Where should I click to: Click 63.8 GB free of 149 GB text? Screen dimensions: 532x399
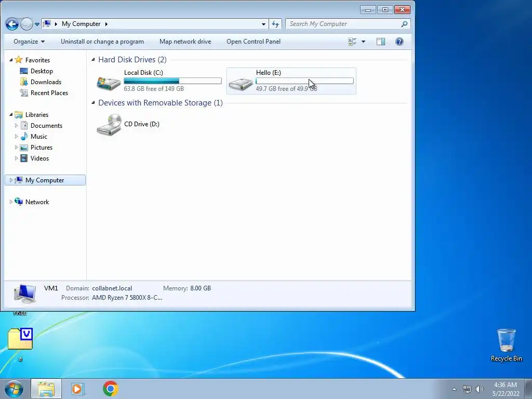[154, 88]
